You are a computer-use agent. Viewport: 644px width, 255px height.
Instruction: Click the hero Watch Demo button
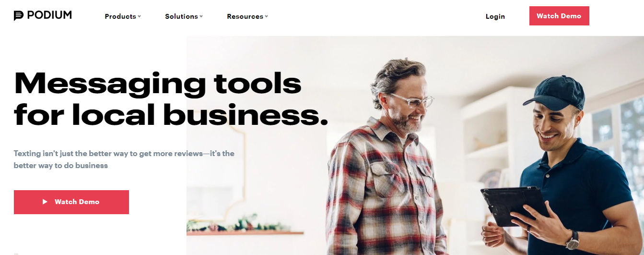pos(71,202)
